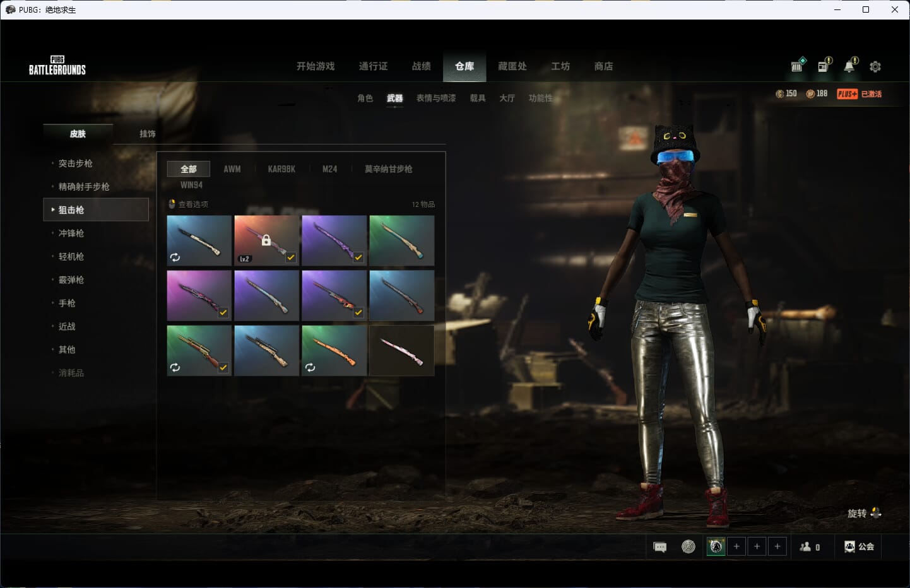Toggle checkmark on the locked Lv2 skin
The height and width of the screenshot is (588, 910).
[291, 257]
